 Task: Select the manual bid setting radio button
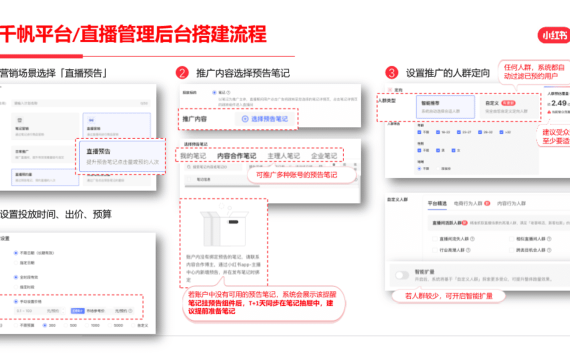[16, 301]
